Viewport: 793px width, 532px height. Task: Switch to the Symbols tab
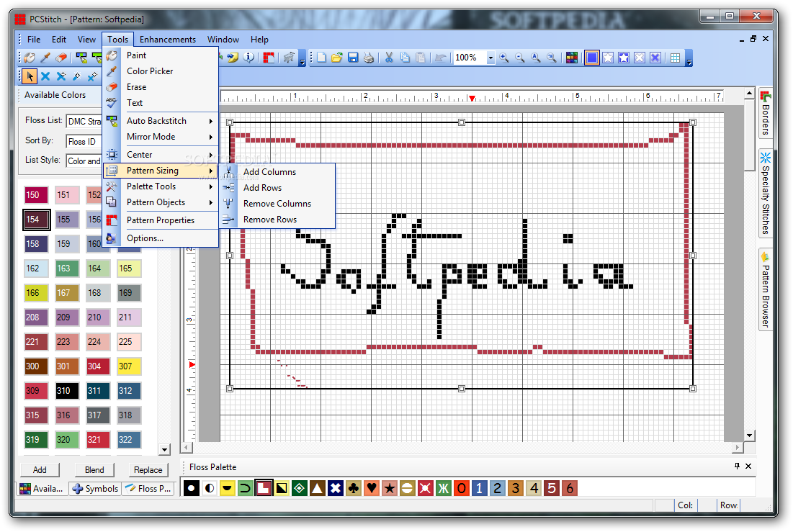96,489
